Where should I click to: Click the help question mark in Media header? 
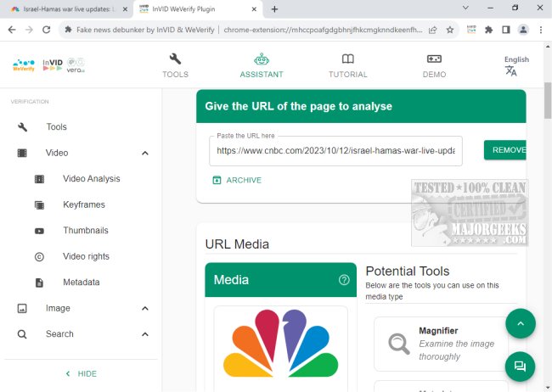point(344,280)
